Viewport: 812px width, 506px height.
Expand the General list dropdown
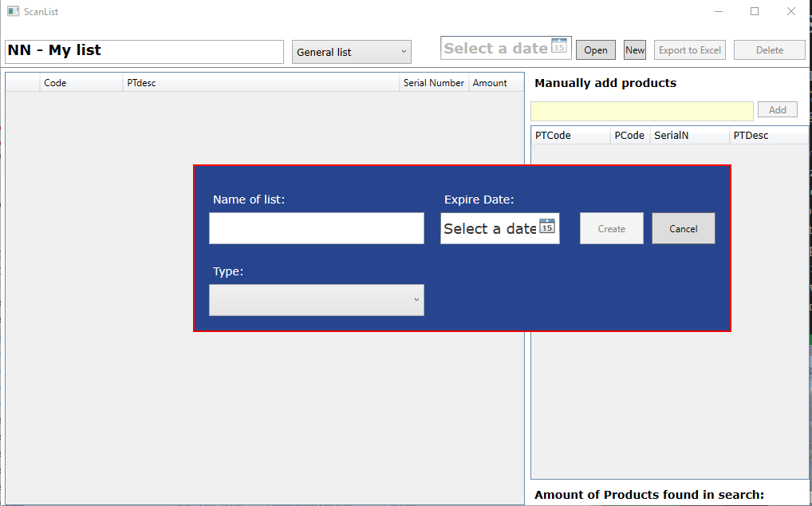point(351,52)
